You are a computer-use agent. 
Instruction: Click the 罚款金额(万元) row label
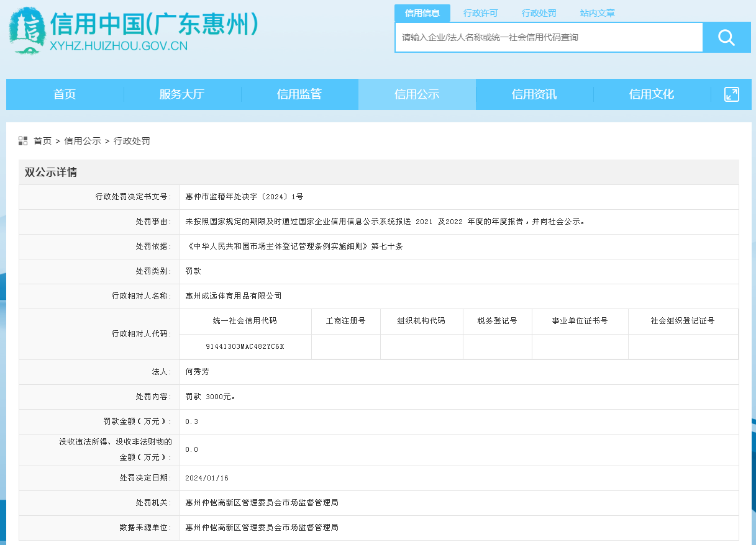point(137,421)
